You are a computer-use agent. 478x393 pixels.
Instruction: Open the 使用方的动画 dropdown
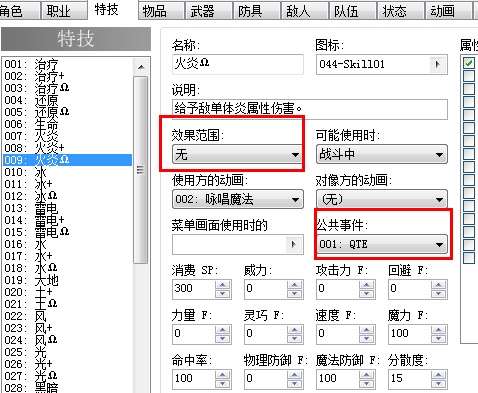(x=238, y=199)
